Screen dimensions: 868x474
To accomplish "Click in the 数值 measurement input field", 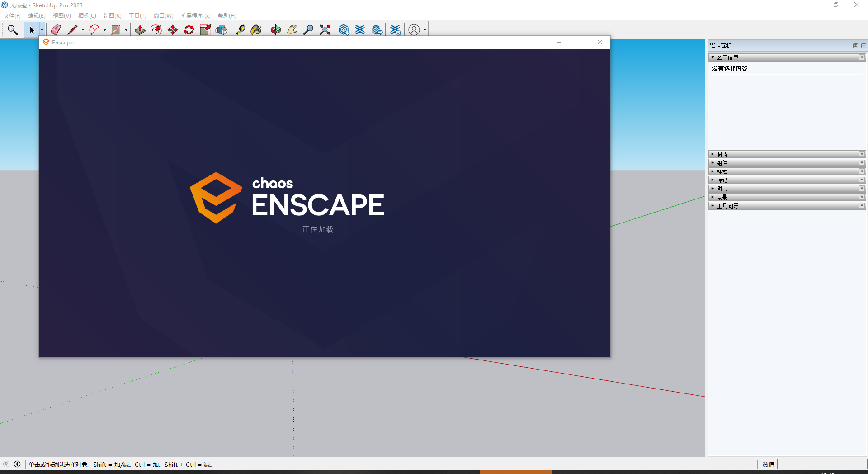I will click(x=823, y=465).
